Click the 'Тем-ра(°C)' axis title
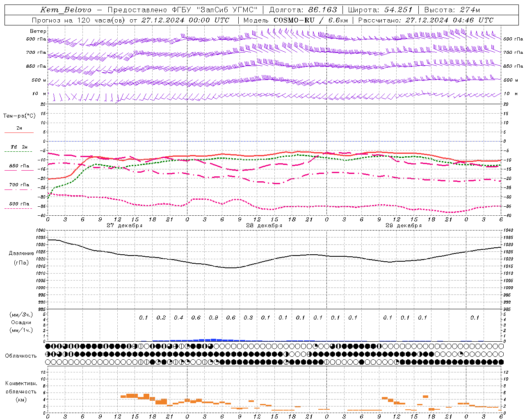Image resolution: width=525 pixels, height=420 pixels. [x=19, y=116]
